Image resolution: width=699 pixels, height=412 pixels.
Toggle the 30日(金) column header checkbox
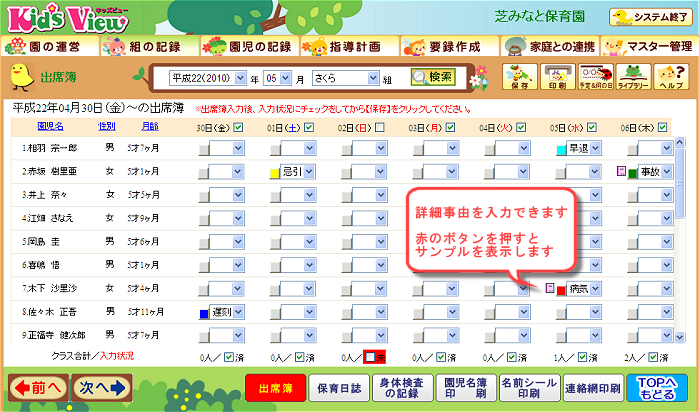[x=238, y=127]
